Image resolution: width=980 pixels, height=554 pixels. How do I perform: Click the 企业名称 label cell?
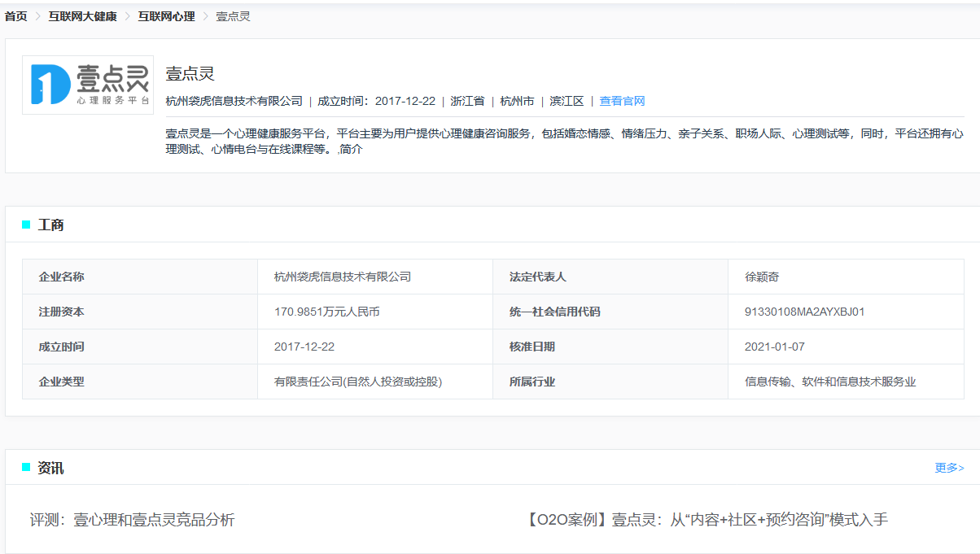(x=140, y=277)
